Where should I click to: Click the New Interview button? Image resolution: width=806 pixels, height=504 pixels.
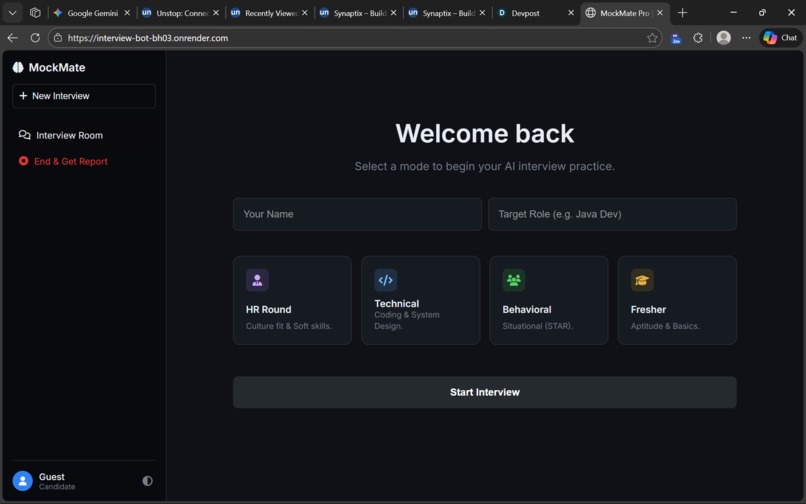coord(84,96)
